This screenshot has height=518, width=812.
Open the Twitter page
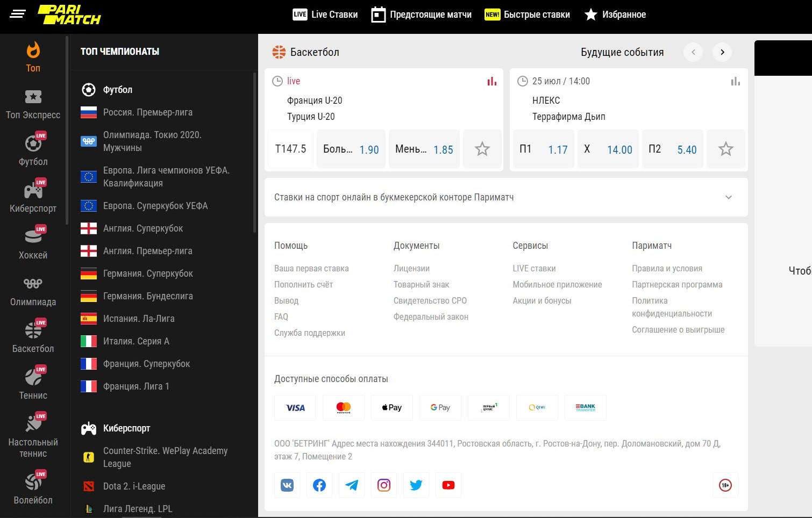(x=416, y=485)
